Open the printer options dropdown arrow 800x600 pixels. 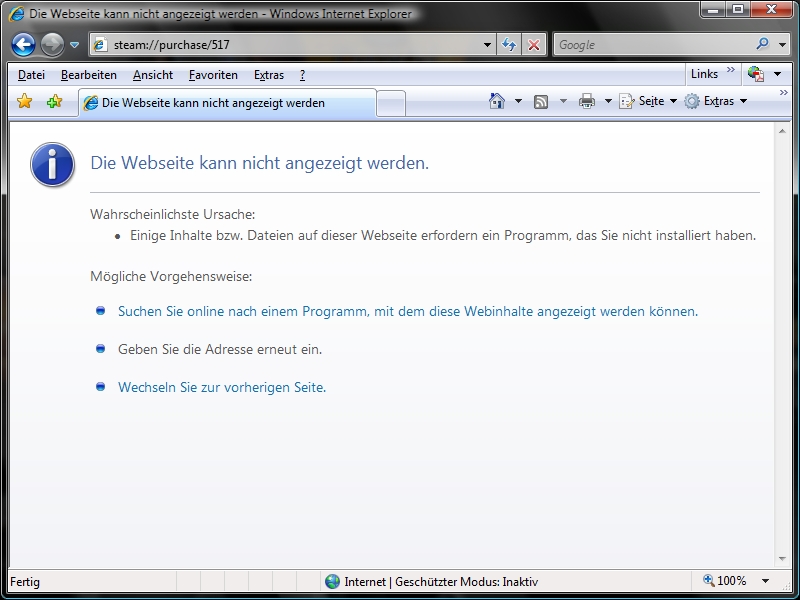pos(608,101)
